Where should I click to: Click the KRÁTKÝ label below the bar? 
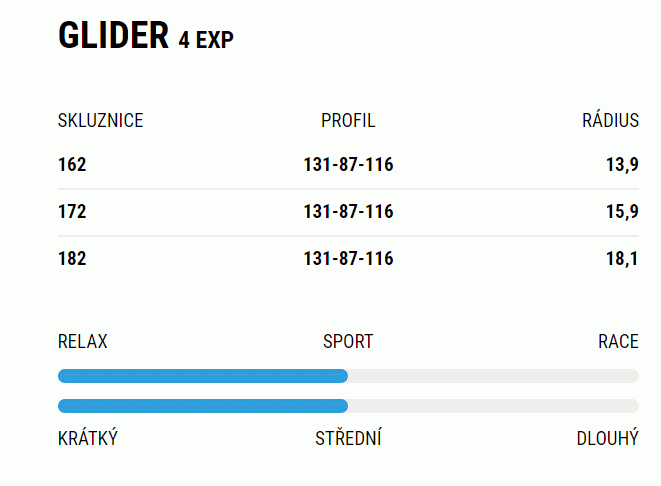(88, 438)
